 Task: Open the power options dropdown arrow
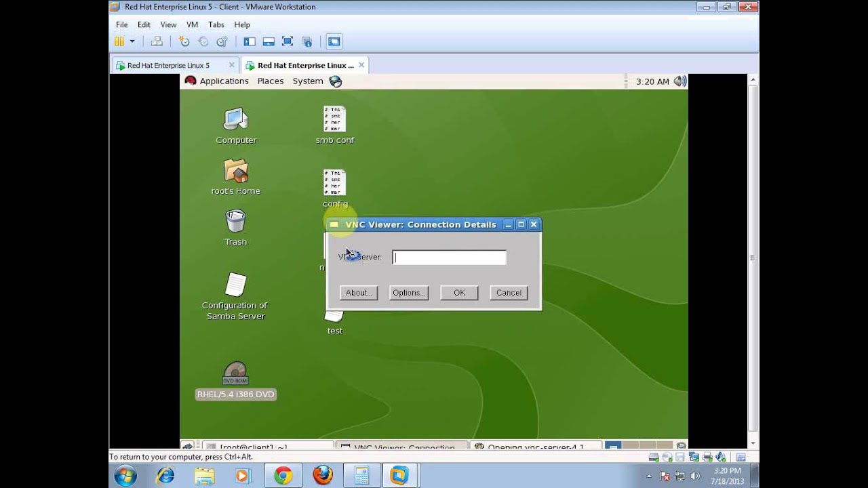[132, 41]
